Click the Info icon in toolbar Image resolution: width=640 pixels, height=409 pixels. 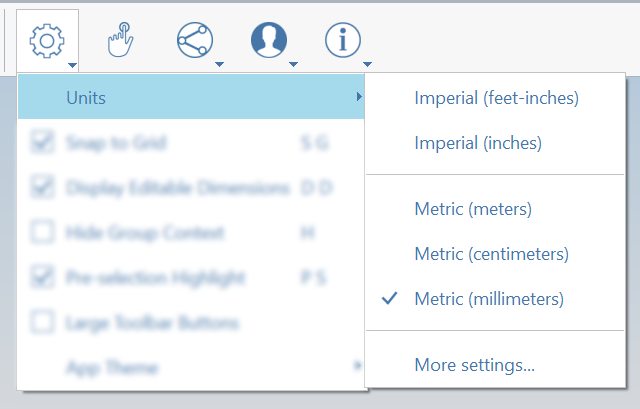[x=342, y=40]
